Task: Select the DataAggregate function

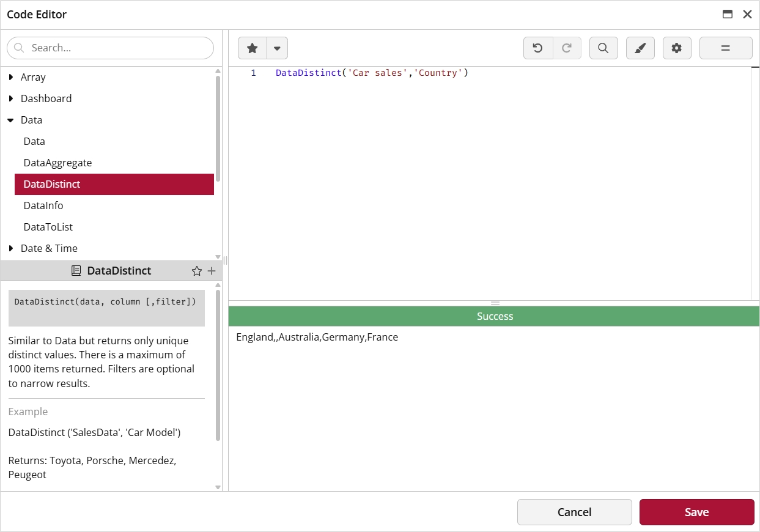Action: pos(114,163)
